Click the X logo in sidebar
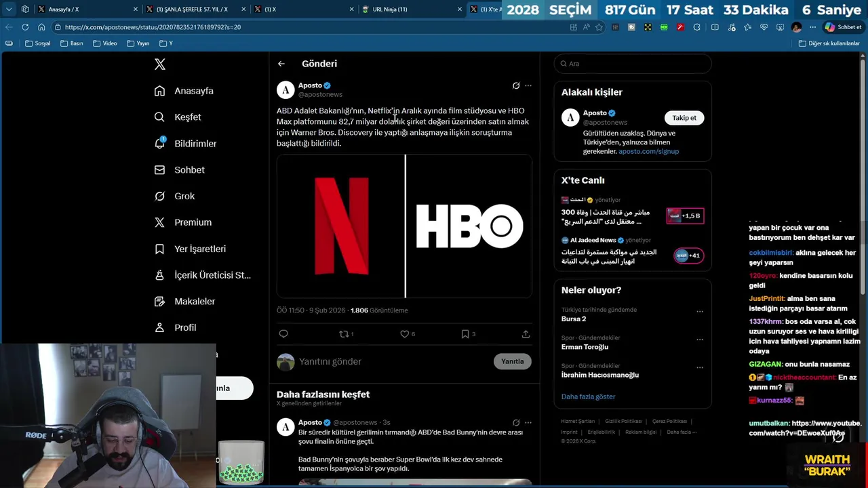This screenshot has height=488, width=868. [x=160, y=64]
